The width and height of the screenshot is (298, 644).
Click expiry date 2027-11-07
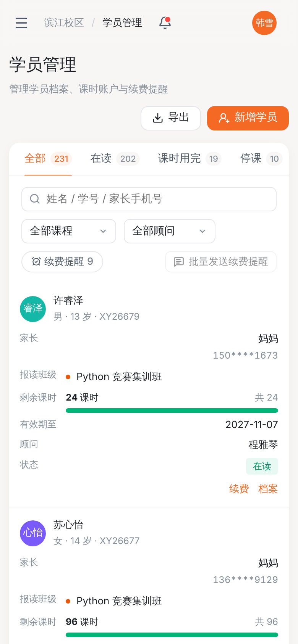coord(252,425)
